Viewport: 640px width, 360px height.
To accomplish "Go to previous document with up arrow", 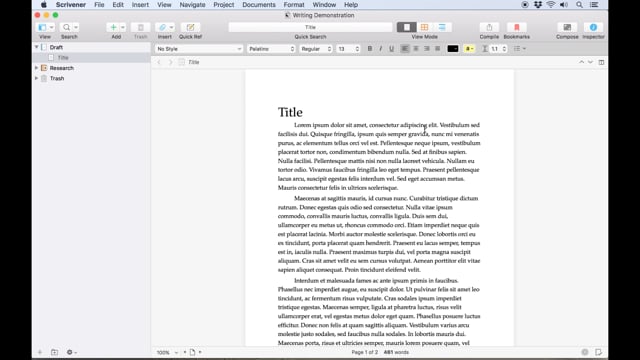I will 581,62.
